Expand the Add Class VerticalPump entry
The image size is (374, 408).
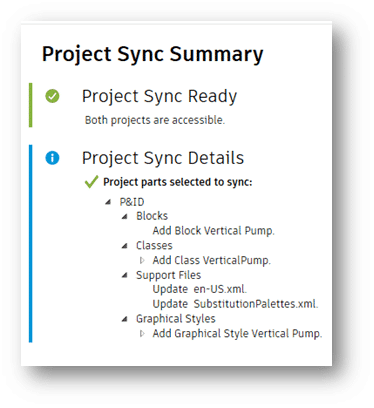tap(142, 260)
